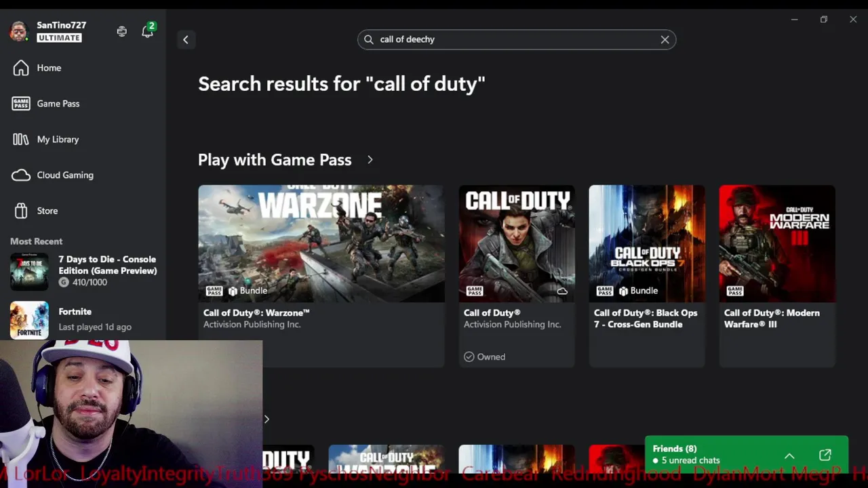This screenshot has height=488, width=868.
Task: Pop out the Friends panel window
Action: [825, 455]
